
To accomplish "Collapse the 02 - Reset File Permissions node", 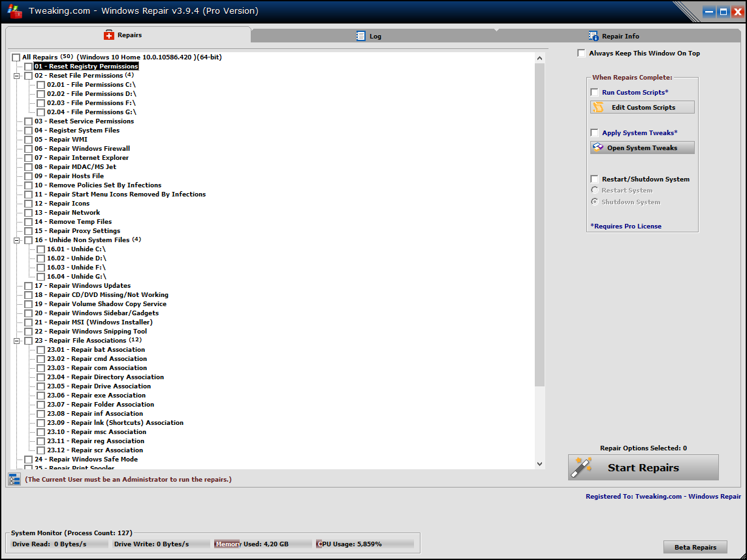I will coord(17,76).
